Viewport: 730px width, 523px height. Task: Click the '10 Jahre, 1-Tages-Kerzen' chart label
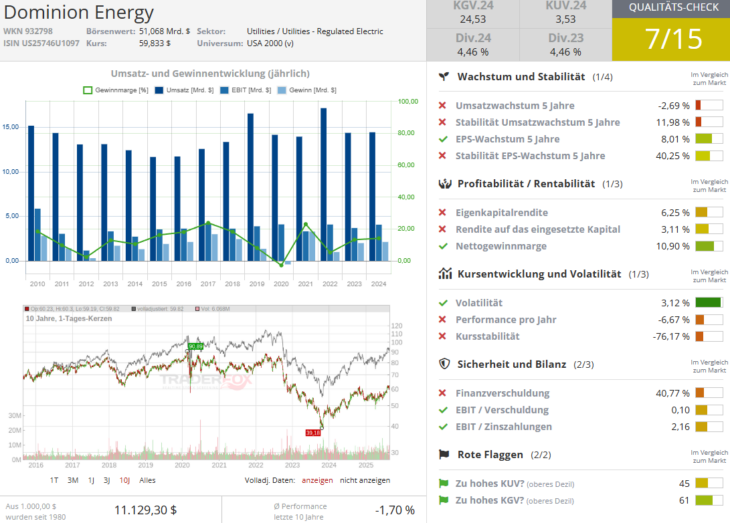[x=69, y=319]
